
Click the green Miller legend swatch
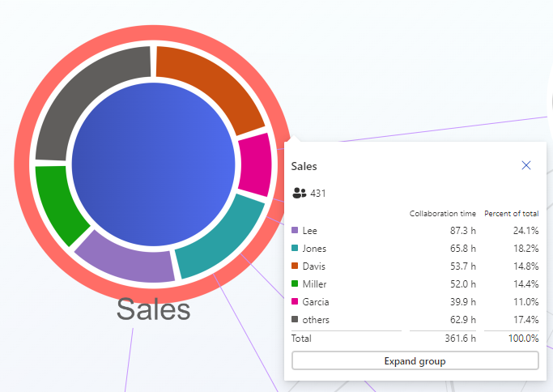pos(296,284)
